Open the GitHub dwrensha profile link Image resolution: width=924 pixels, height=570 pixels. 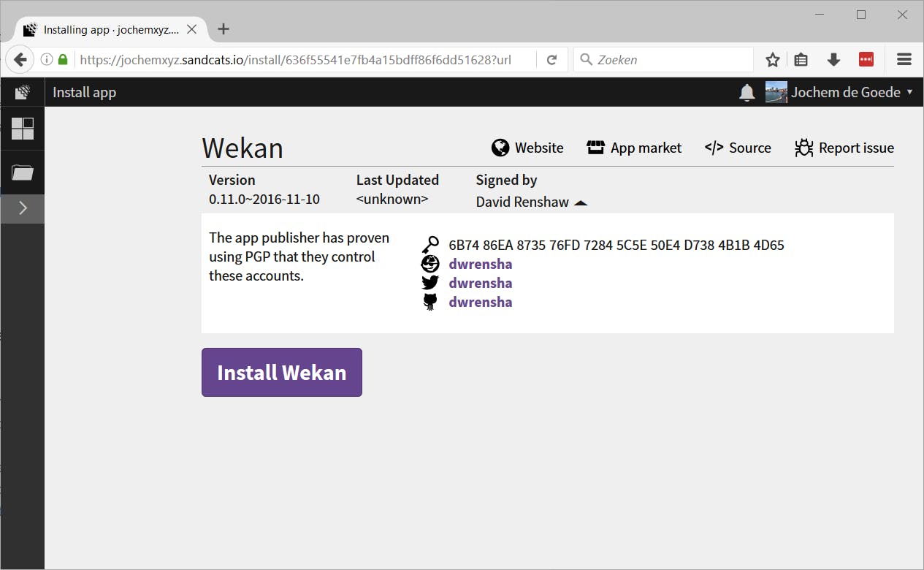[x=480, y=302]
